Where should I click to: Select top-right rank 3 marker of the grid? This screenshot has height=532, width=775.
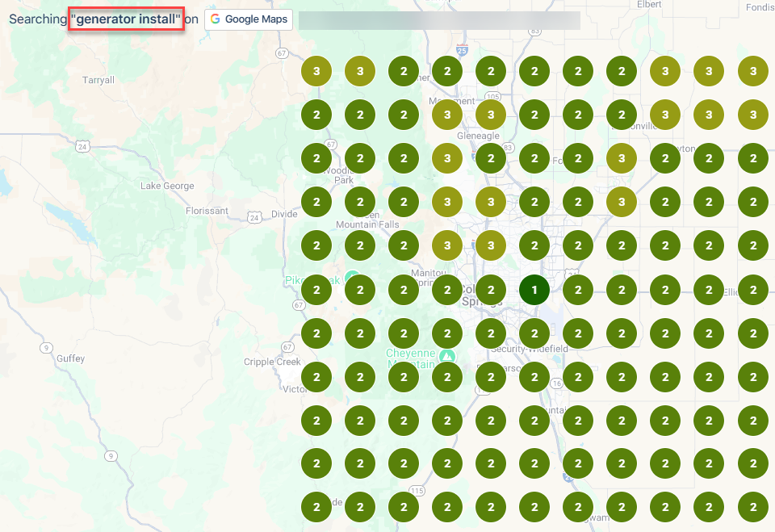[752, 71]
